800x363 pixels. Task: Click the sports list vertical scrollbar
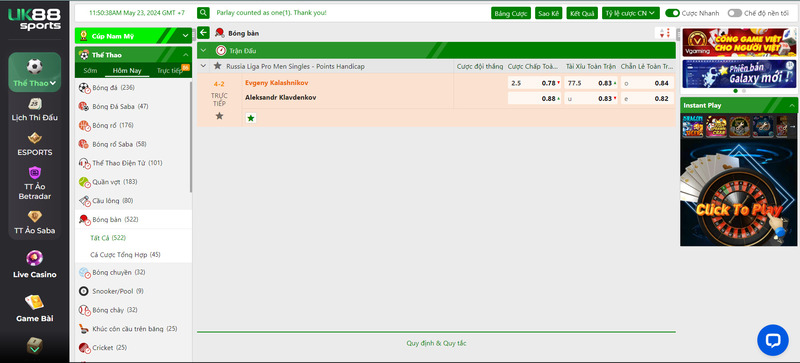(x=191, y=137)
